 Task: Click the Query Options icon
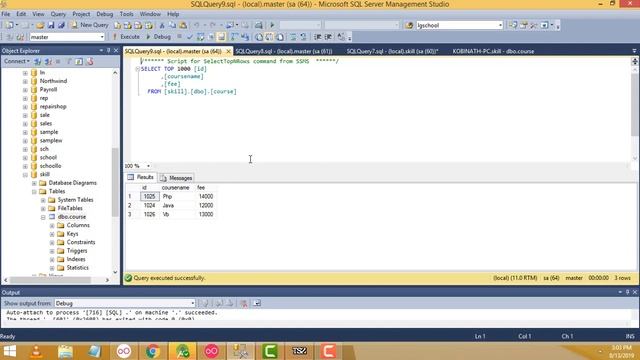pos(211,37)
